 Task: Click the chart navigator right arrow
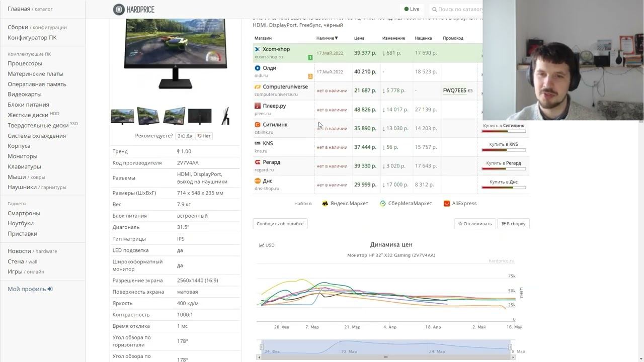513,357
